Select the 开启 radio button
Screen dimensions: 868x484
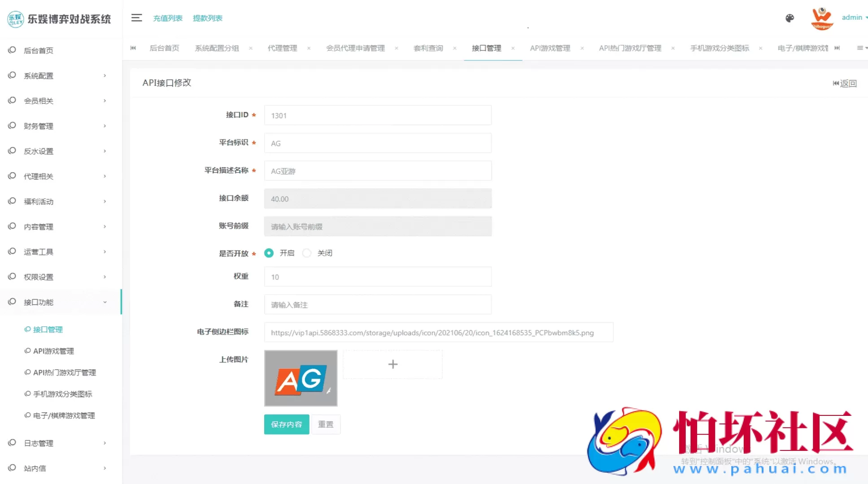269,253
